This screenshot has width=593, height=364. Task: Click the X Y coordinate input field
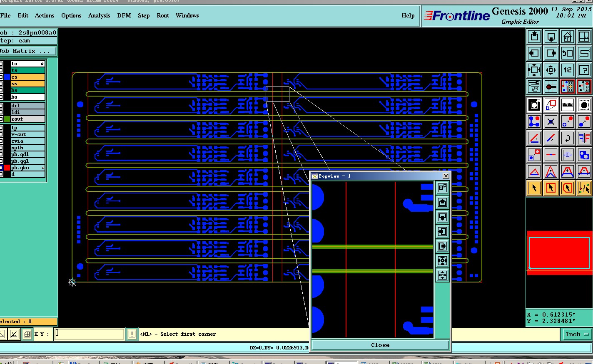pos(89,334)
